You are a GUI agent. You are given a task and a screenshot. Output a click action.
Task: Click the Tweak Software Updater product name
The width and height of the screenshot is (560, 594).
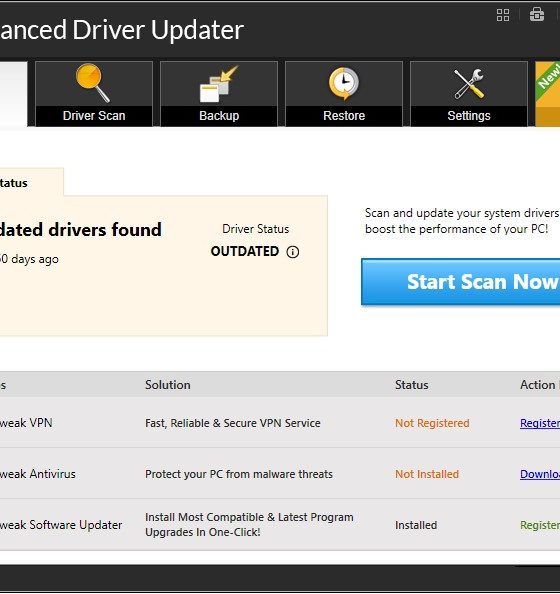61,525
